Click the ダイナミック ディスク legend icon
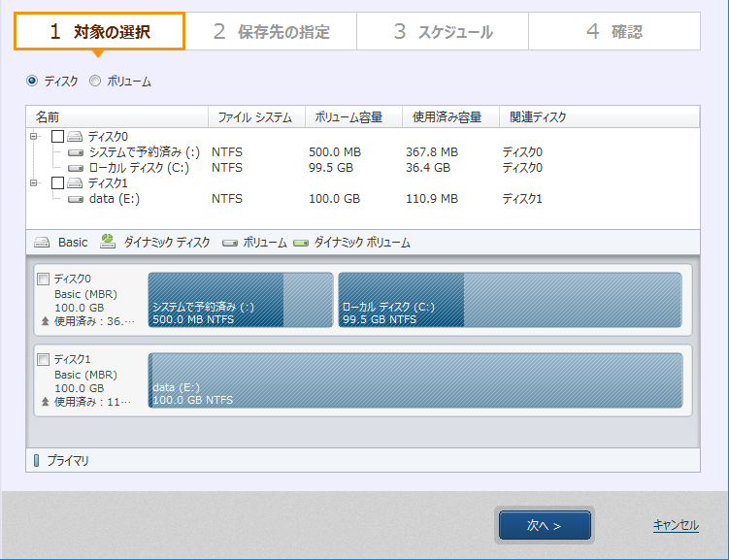 (108, 242)
